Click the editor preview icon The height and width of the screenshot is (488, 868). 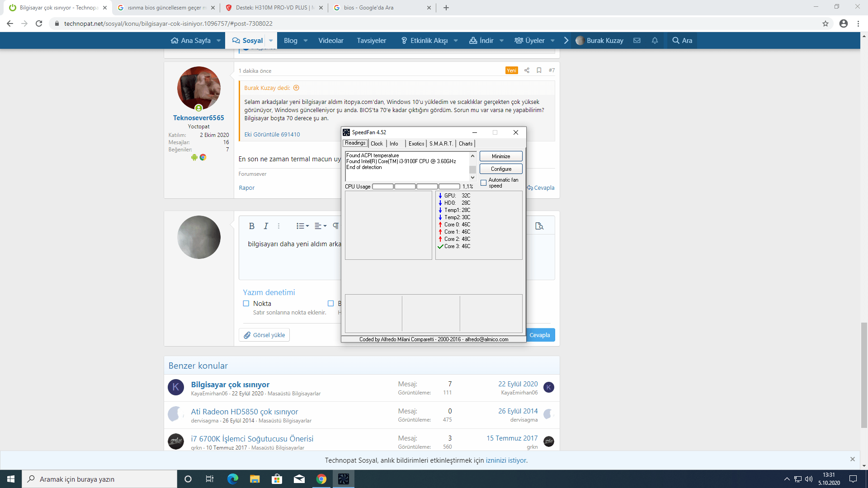(539, 226)
